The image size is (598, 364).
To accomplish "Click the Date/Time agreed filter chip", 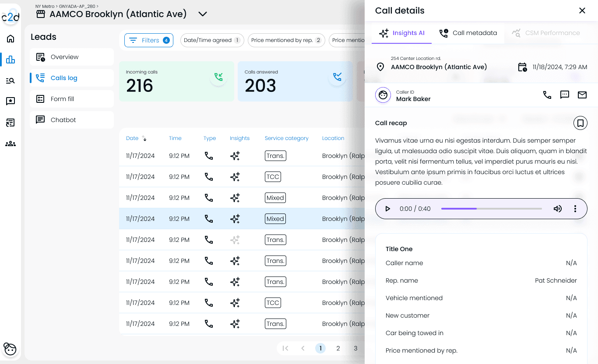I will click(212, 40).
